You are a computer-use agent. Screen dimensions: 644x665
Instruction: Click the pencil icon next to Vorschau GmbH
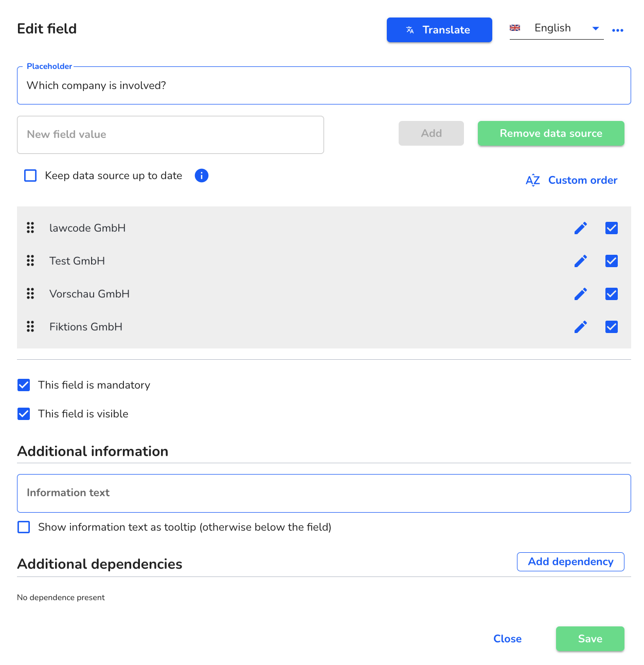pos(581,294)
